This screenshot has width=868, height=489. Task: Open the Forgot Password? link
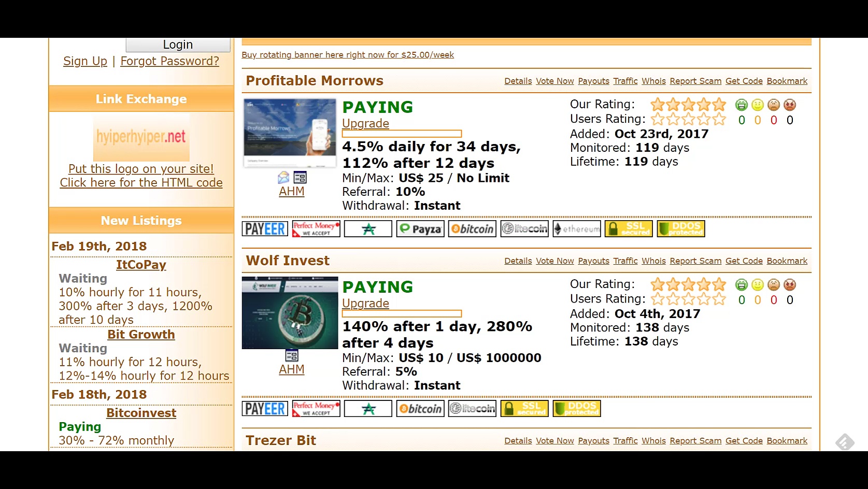(169, 61)
